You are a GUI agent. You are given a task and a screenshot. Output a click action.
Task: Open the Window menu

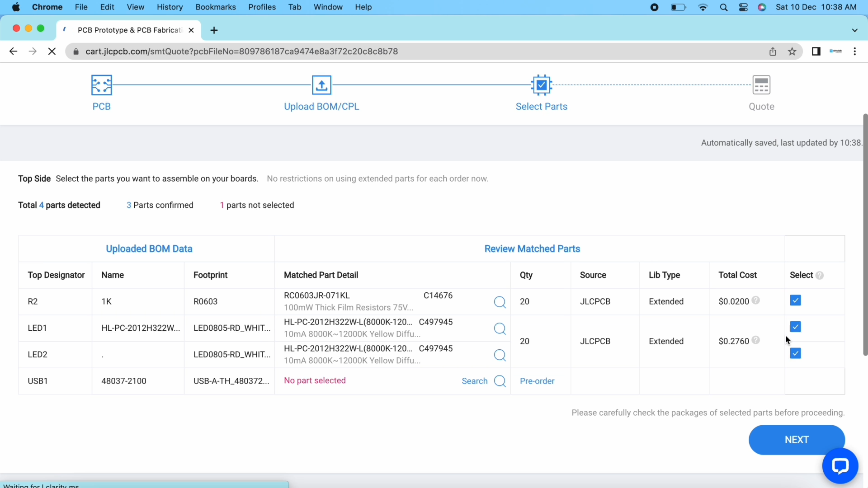(328, 7)
